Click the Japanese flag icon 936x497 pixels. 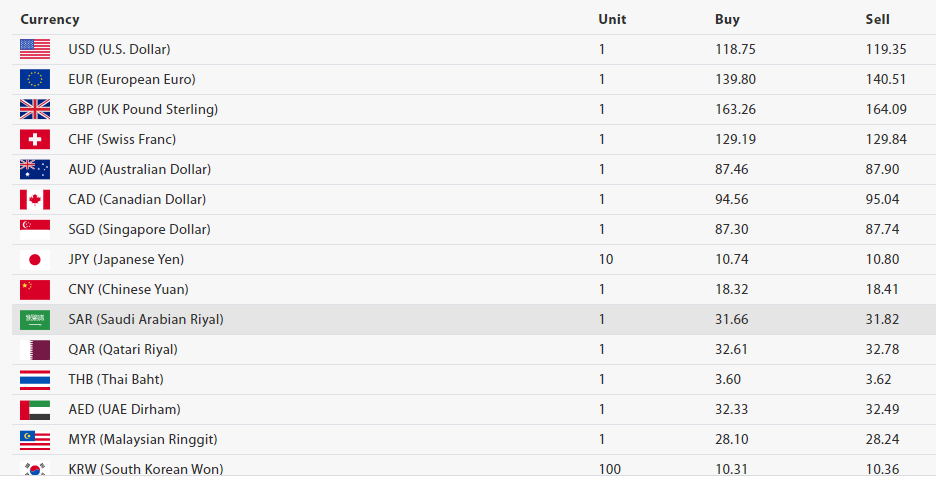[x=34, y=259]
